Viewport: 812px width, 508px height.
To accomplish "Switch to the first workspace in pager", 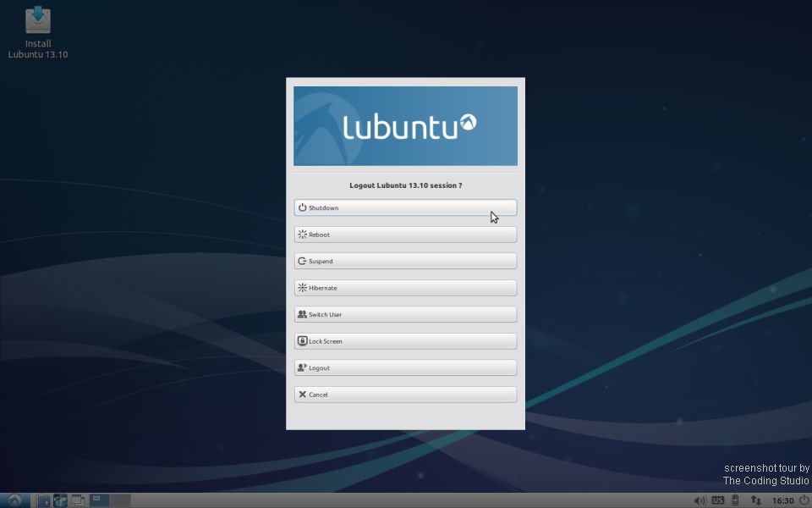I will 100,500.
